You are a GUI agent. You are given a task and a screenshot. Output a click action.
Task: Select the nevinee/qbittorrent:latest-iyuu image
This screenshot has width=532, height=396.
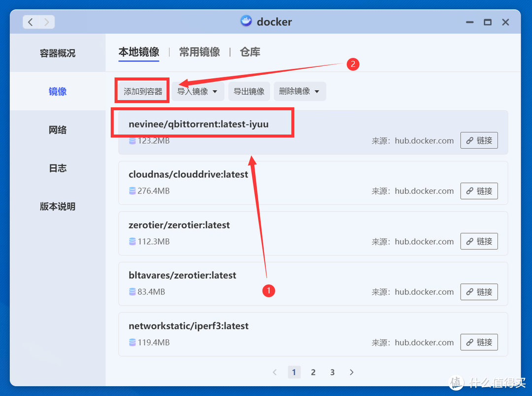(313, 132)
